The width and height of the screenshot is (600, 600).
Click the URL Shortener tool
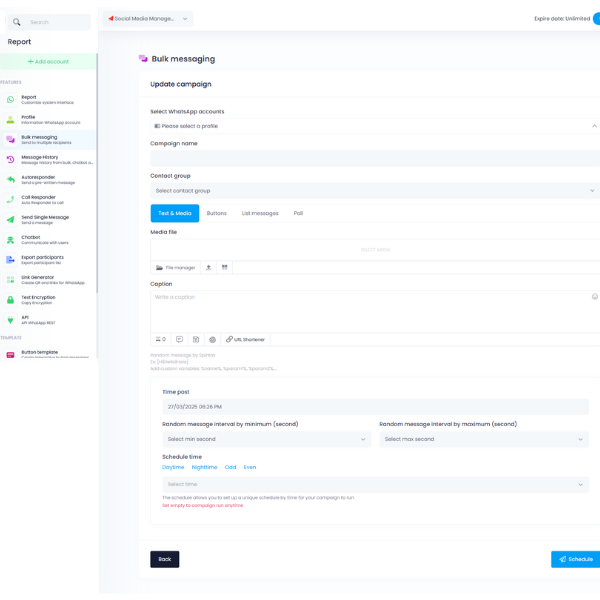[x=245, y=340]
